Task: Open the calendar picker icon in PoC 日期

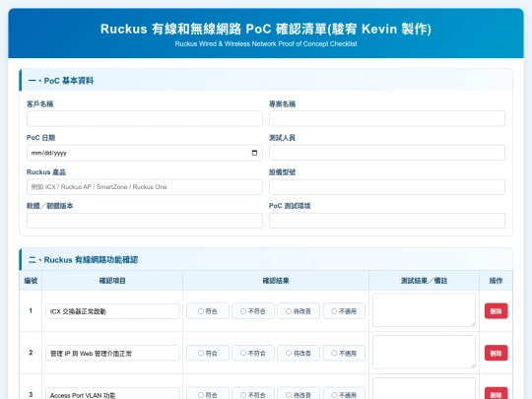Action: (x=254, y=153)
